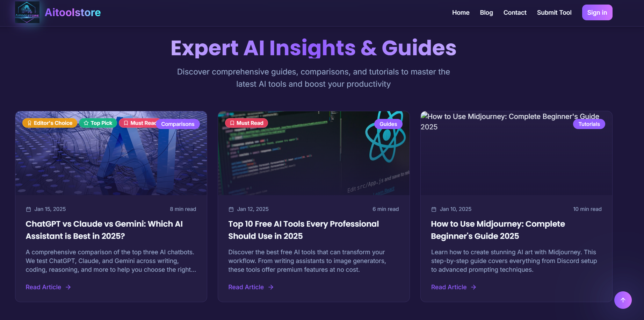Click star icon in Top Pick badge
The image size is (644, 320).
(x=86, y=123)
